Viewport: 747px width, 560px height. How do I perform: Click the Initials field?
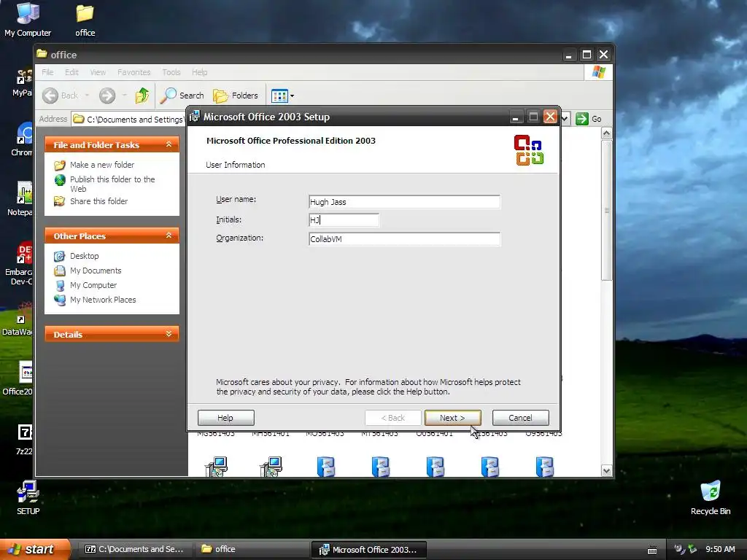(x=344, y=220)
